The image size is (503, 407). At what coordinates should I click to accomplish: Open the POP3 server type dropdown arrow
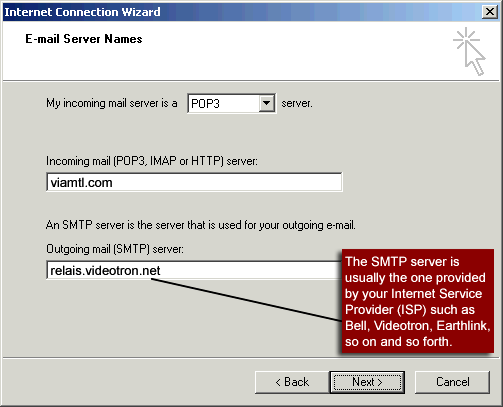pyautogui.click(x=266, y=103)
